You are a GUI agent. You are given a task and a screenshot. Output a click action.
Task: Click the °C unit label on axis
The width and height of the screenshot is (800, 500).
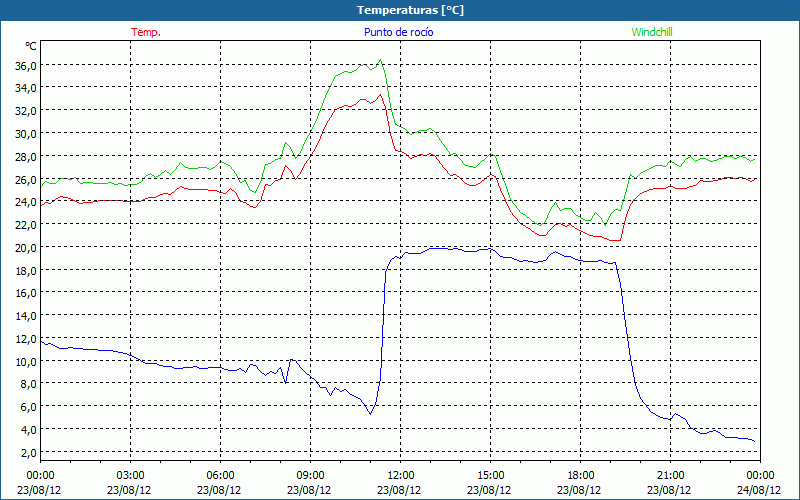(x=31, y=46)
